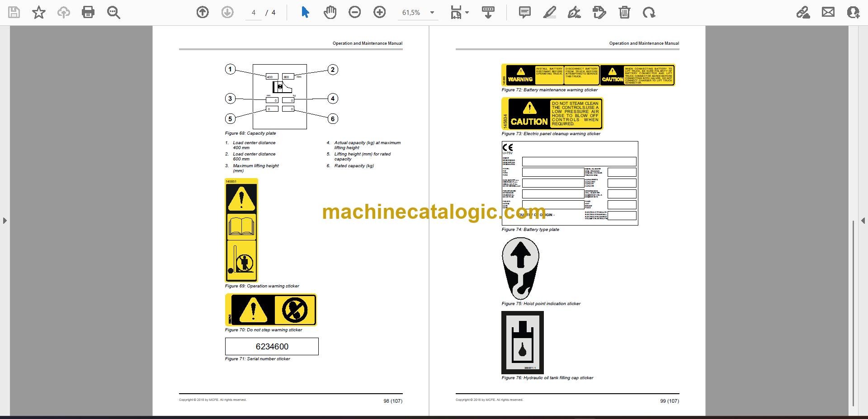Click the operation warning sticker image
Image resolution: width=868 pixels, height=419 pixels.
241,231
